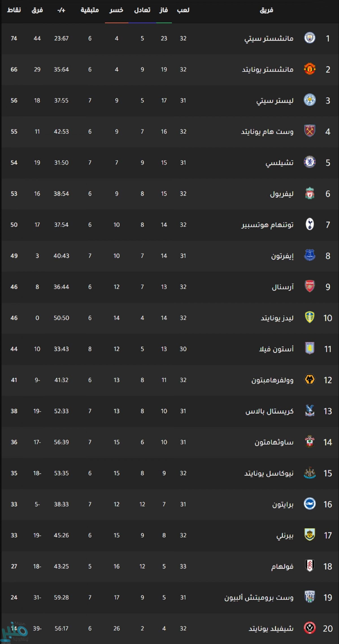339x644 pixels.
Task: Click the Newcastle United crest
Action: pos(310,473)
